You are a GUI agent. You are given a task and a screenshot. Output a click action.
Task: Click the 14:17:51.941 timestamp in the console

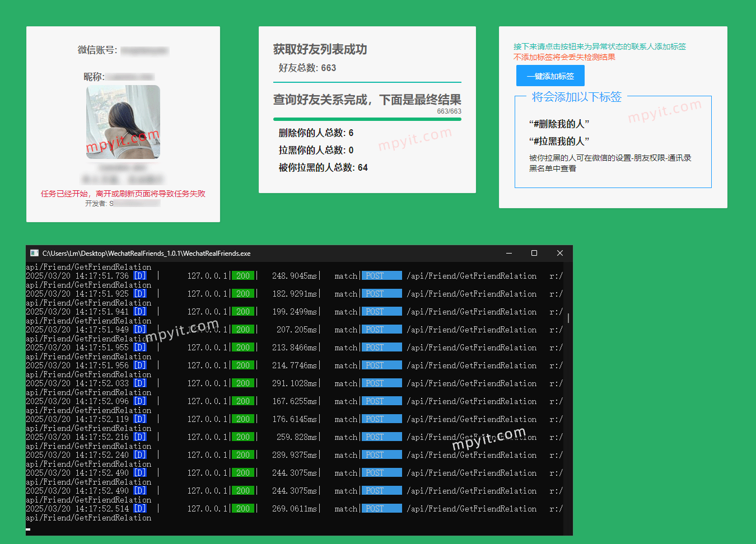click(102, 312)
